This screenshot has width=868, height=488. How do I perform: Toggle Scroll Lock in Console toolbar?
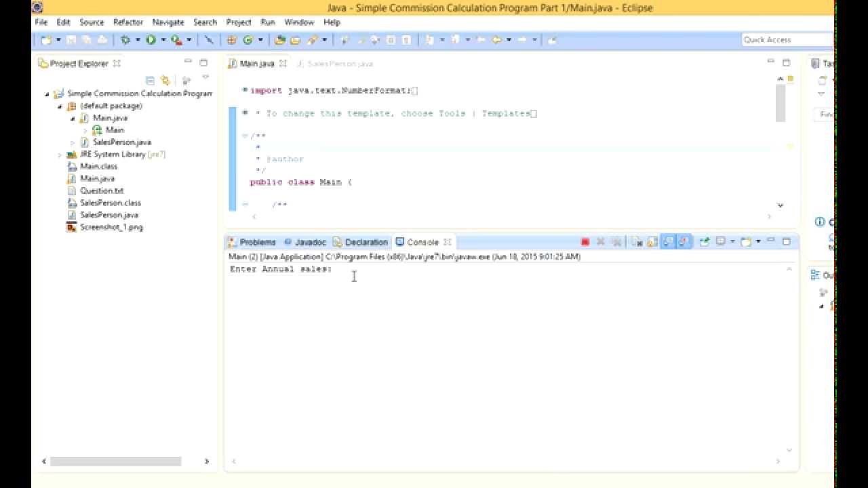point(652,242)
